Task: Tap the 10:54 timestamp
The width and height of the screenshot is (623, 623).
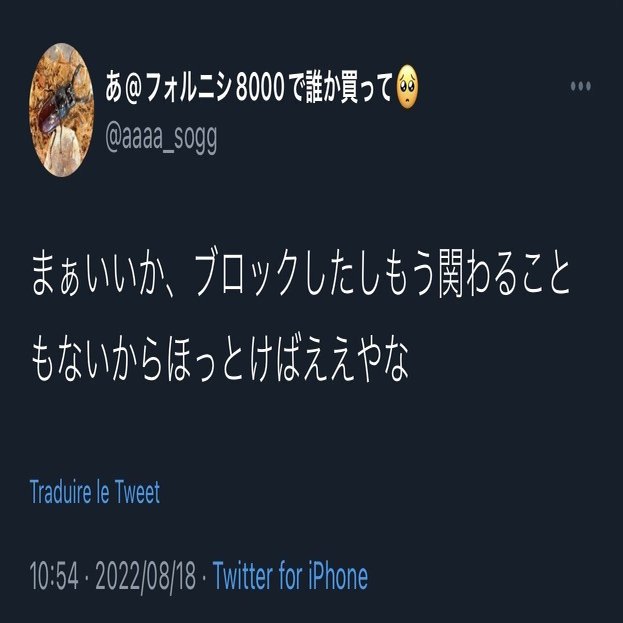Action: pos(54,576)
